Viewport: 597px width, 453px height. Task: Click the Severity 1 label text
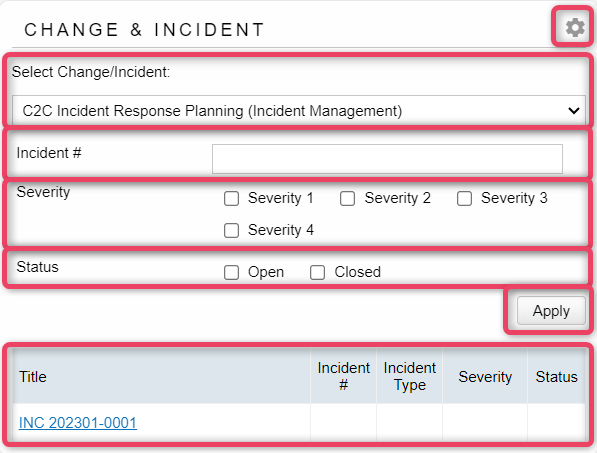tap(281, 198)
